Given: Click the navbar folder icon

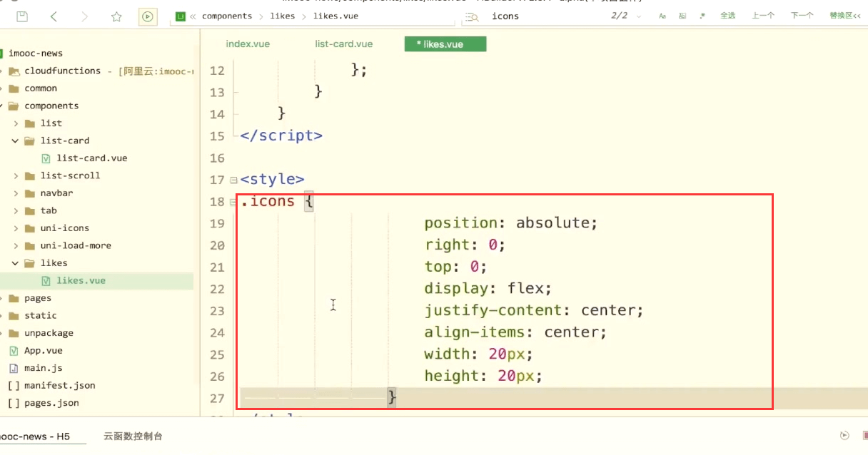Looking at the screenshot, I should point(29,193).
